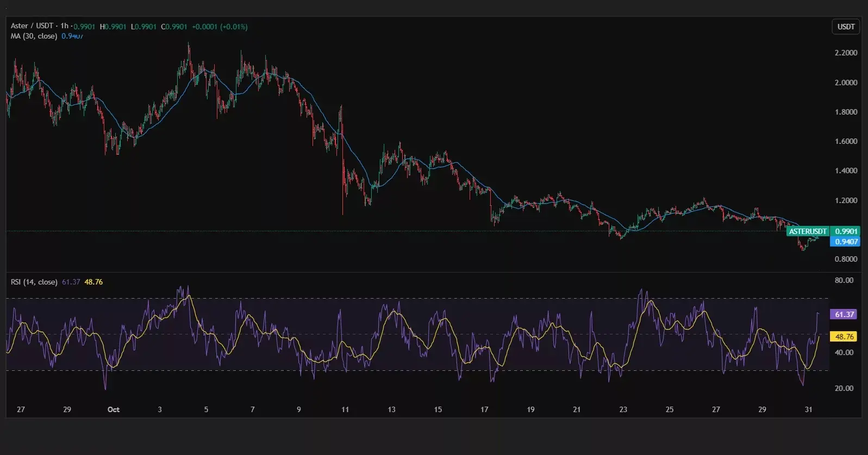Click the purple 61.37 RSI value tag
The width and height of the screenshot is (868, 455).
[x=844, y=314]
